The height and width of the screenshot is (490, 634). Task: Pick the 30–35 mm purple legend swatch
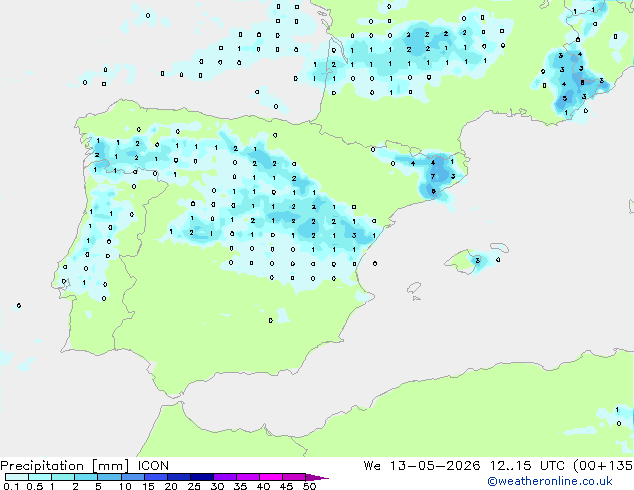click(225, 477)
